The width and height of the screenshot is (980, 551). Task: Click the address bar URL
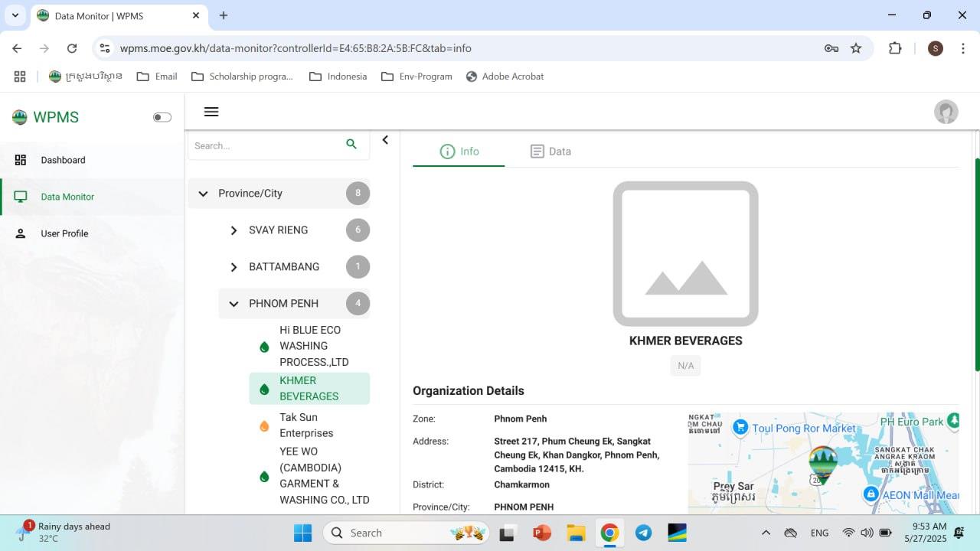click(296, 48)
